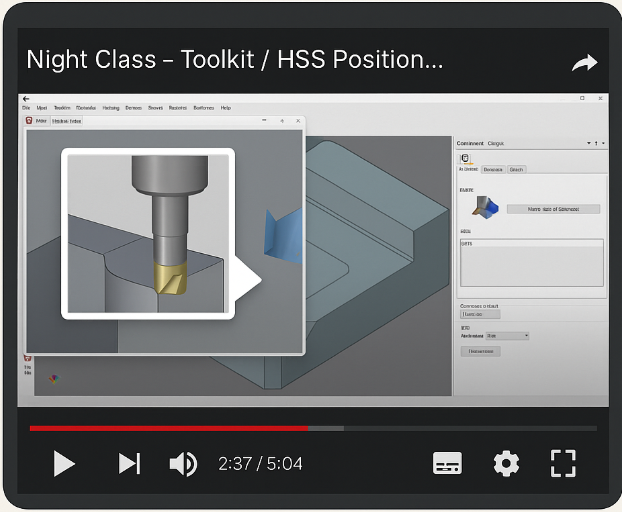Click the share arrow icon
The width and height of the screenshot is (622, 512).
click(x=584, y=63)
